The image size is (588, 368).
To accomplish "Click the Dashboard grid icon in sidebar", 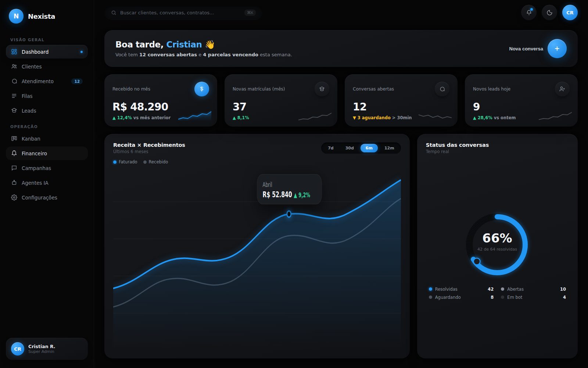I will click(x=14, y=52).
